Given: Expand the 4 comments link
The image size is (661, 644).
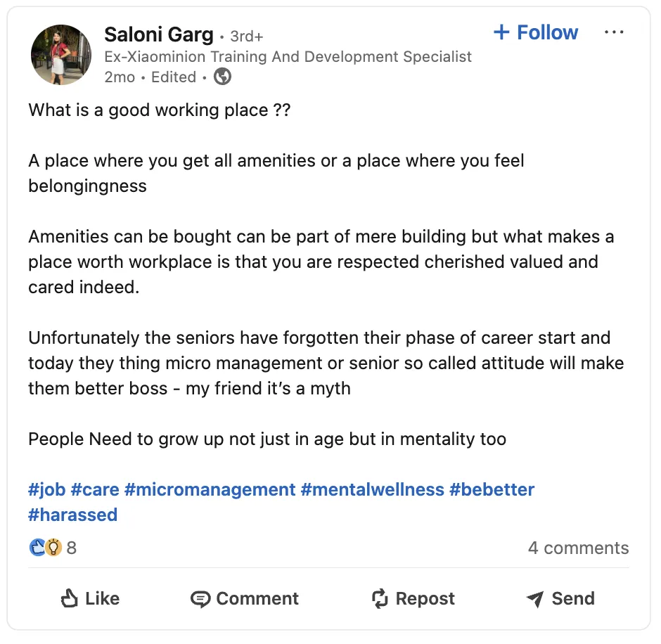Looking at the screenshot, I should [578, 548].
